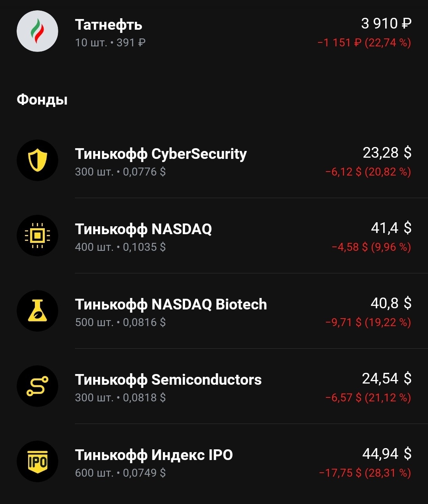The image size is (428, 504).
Task: Open Тинькофф NASDAQ Biotech fund title
Action: tap(171, 304)
